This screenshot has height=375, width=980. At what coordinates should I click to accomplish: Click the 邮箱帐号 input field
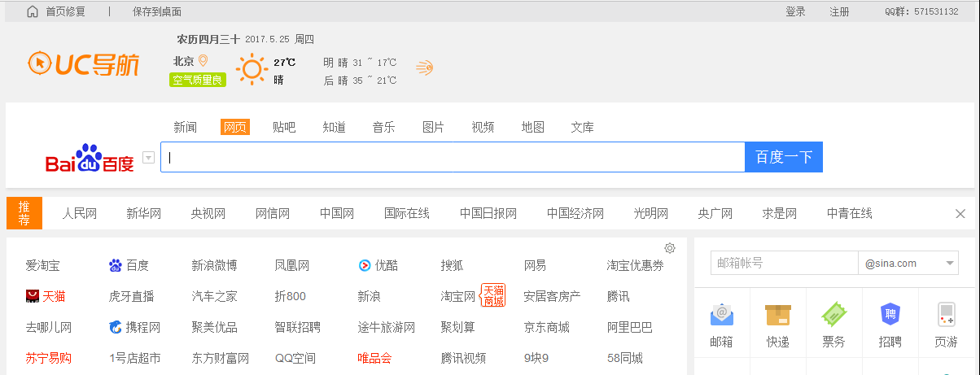[x=783, y=264]
